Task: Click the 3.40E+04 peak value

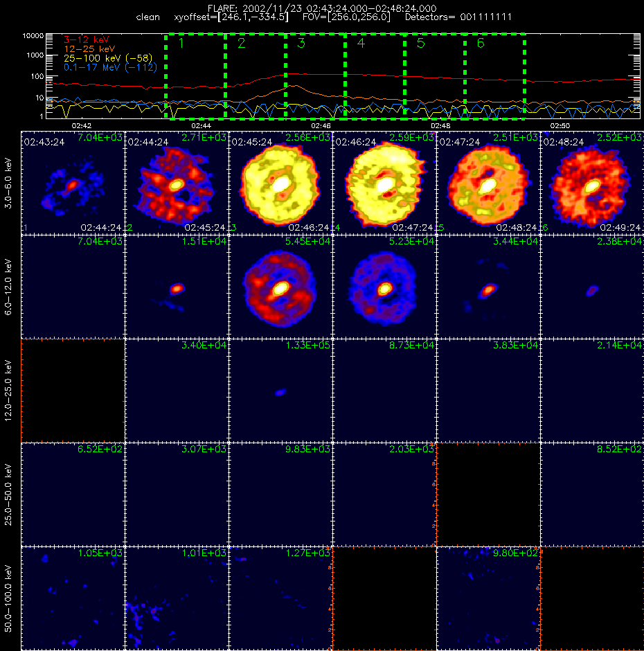Action: click(x=204, y=345)
